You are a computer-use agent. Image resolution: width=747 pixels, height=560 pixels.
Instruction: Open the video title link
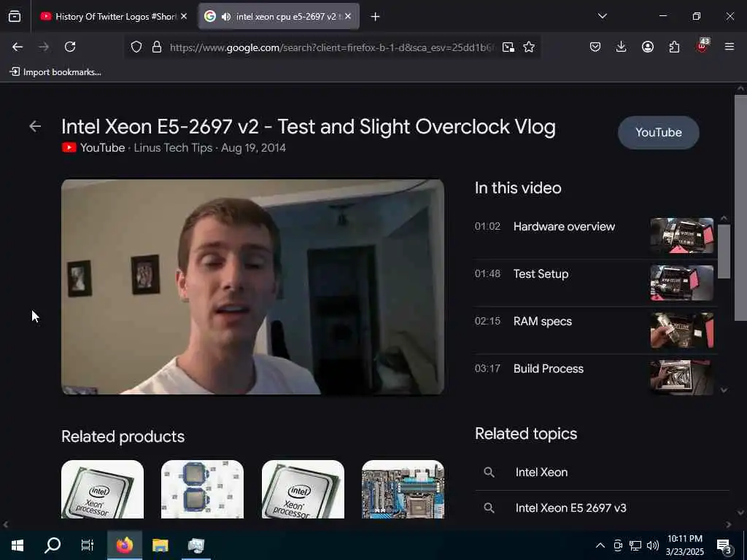tap(309, 127)
